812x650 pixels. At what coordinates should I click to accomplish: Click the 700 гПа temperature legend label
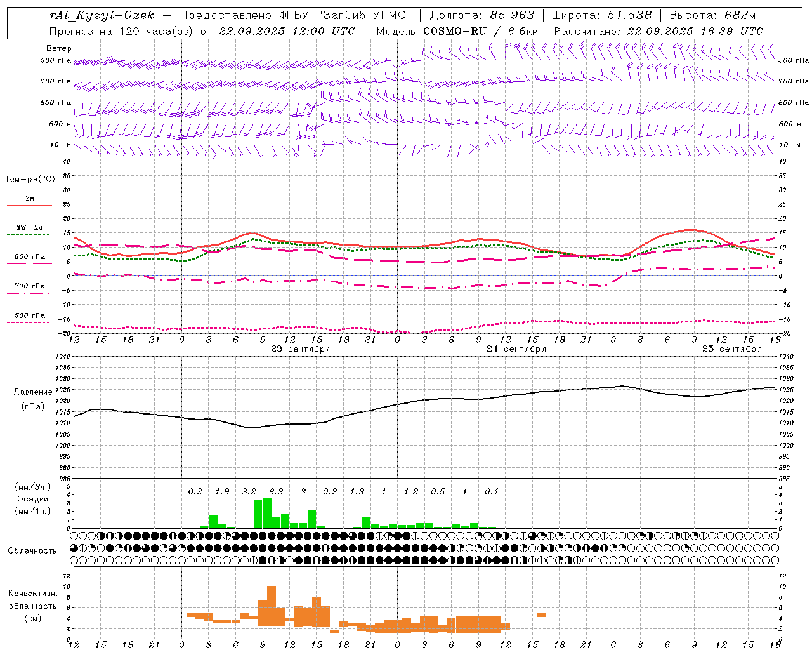tap(29, 286)
